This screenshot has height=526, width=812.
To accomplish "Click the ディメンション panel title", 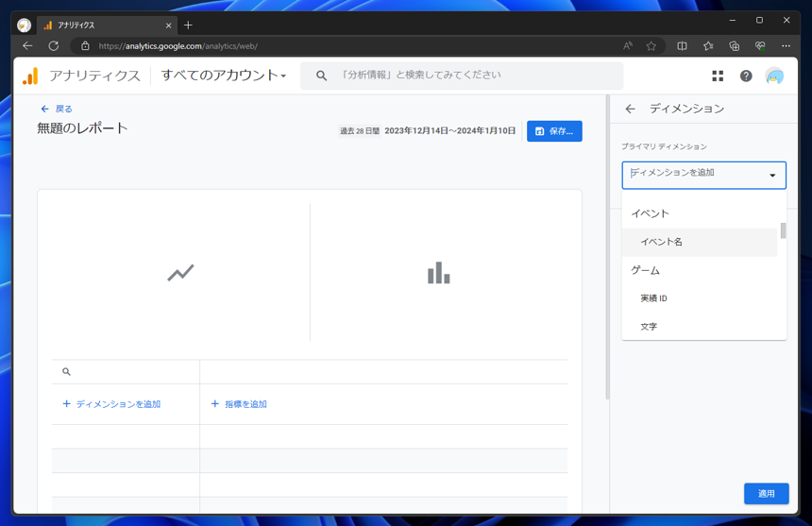I will (x=686, y=109).
